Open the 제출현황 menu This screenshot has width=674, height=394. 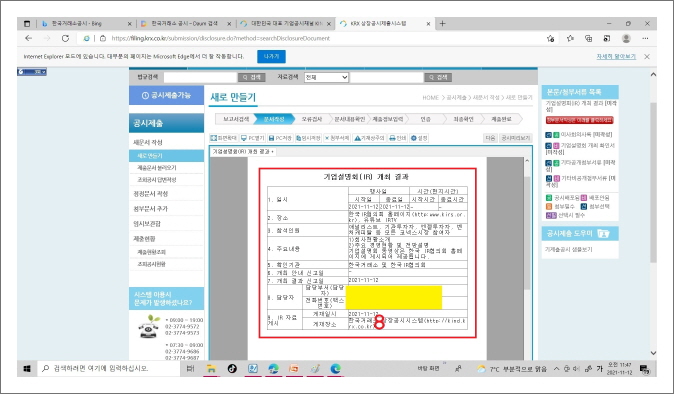coord(144,238)
